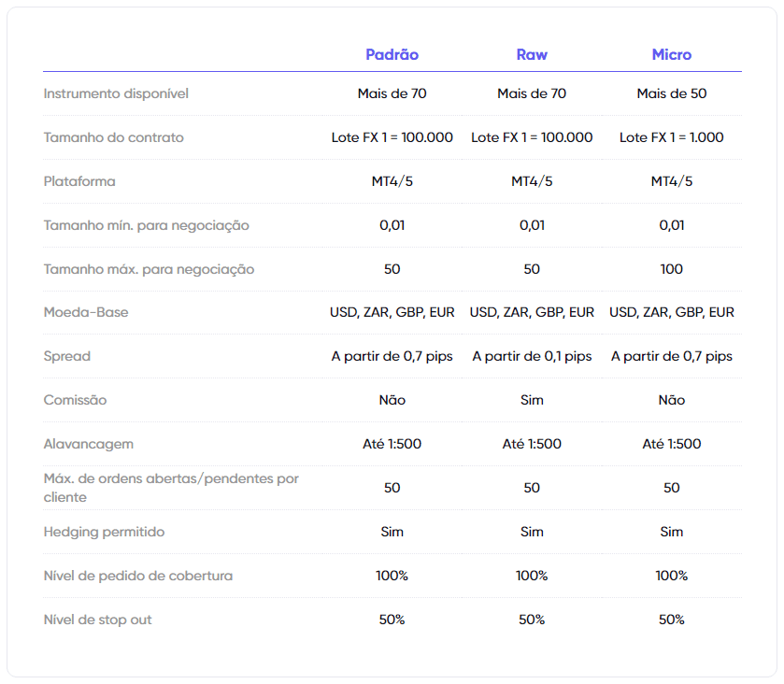Screen dimensions: 784x684
Task: Click the 'Moeda-Base' row label
Action: tap(86, 312)
